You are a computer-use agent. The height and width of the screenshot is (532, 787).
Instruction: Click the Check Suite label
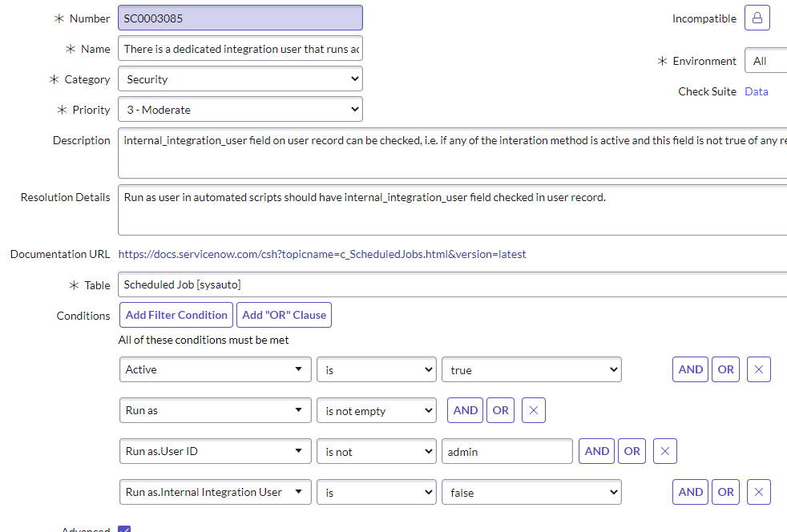click(707, 91)
